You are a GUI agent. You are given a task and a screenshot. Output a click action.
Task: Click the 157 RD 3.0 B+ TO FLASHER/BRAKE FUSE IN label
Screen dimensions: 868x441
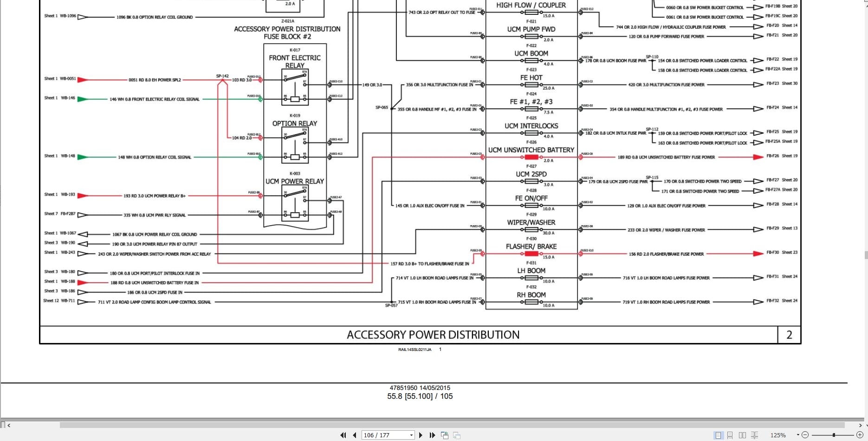pyautogui.click(x=429, y=264)
